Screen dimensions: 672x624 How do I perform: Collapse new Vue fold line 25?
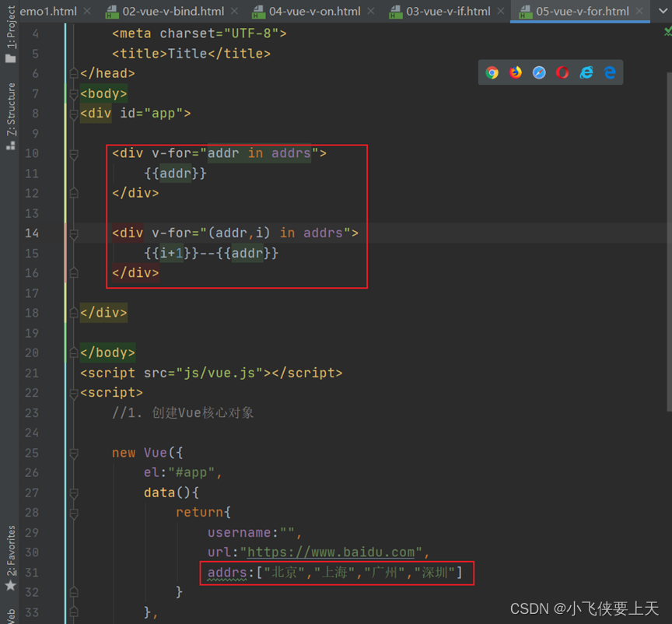[74, 453]
